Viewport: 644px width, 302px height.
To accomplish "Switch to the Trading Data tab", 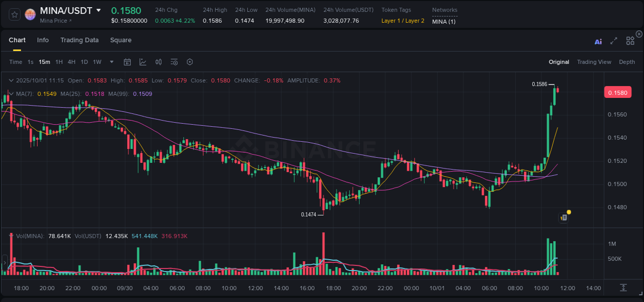I will point(80,40).
